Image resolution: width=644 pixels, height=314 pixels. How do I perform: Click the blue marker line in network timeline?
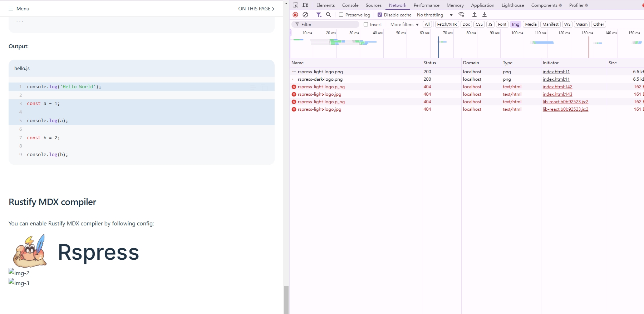coord(438,47)
